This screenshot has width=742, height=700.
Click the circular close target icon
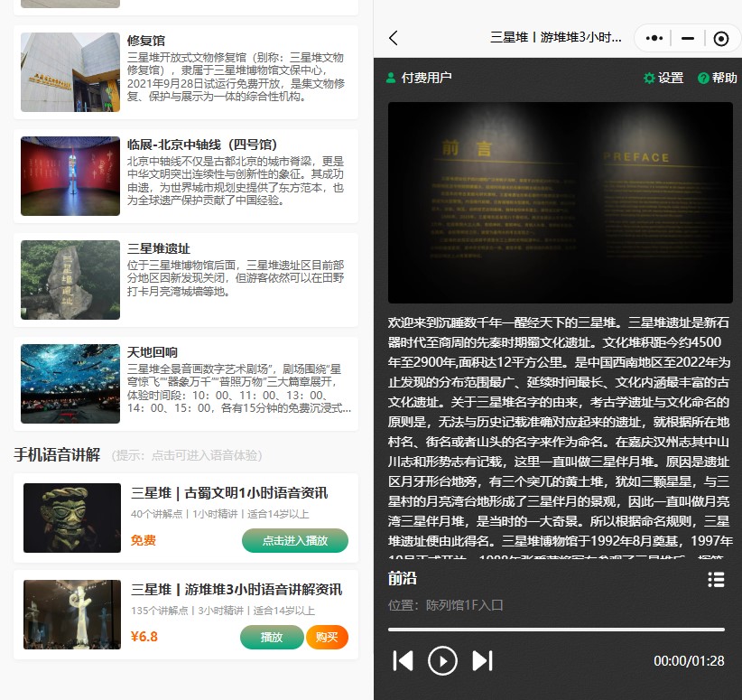pos(720,38)
